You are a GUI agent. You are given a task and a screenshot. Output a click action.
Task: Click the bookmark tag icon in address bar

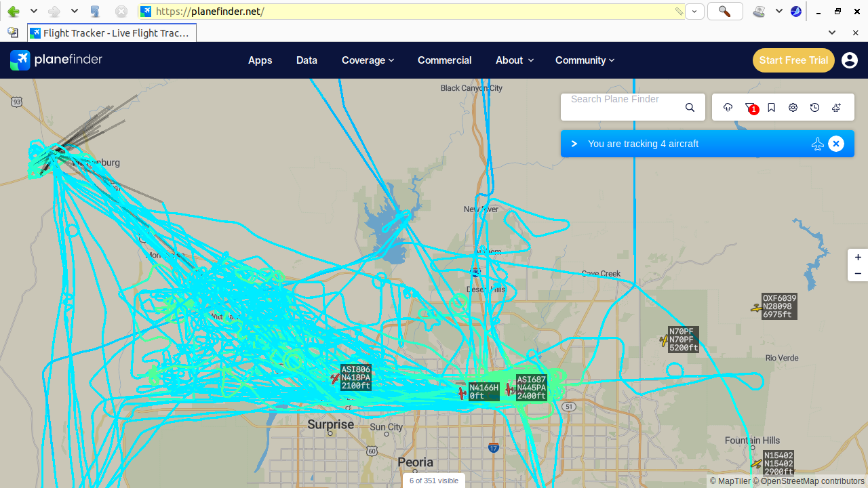(679, 12)
